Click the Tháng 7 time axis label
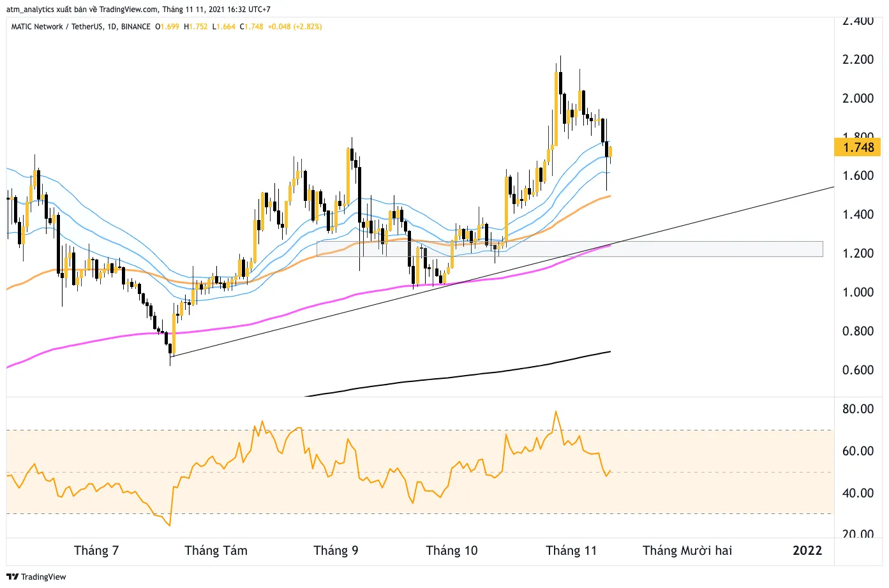This screenshot has width=889, height=588. click(x=96, y=551)
